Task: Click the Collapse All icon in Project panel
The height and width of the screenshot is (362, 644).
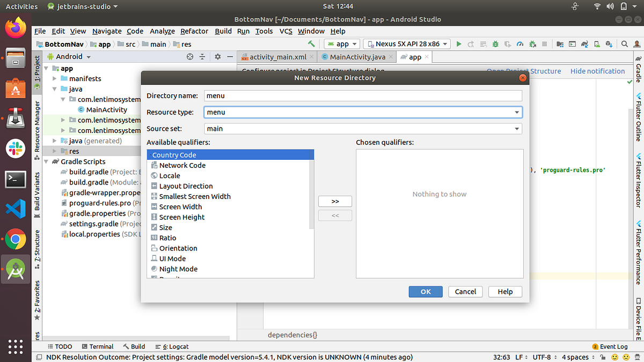Action: (202, 56)
